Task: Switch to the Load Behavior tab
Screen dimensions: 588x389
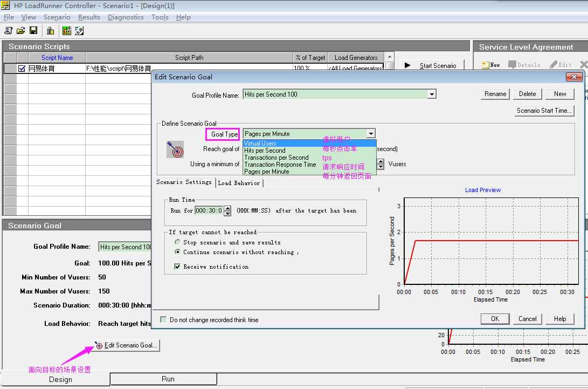Action: coord(239,183)
